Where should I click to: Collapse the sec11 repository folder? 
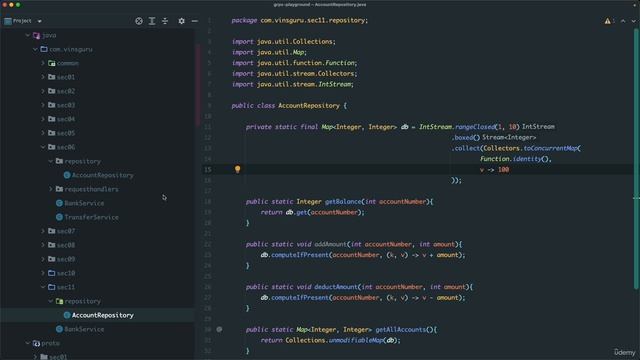click(x=51, y=301)
